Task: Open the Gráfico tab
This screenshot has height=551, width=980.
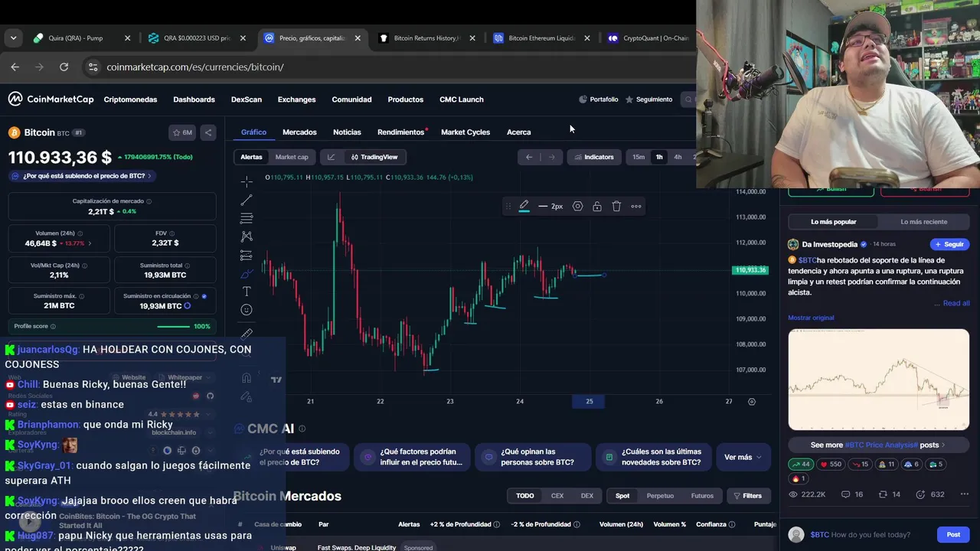Action: [253, 132]
